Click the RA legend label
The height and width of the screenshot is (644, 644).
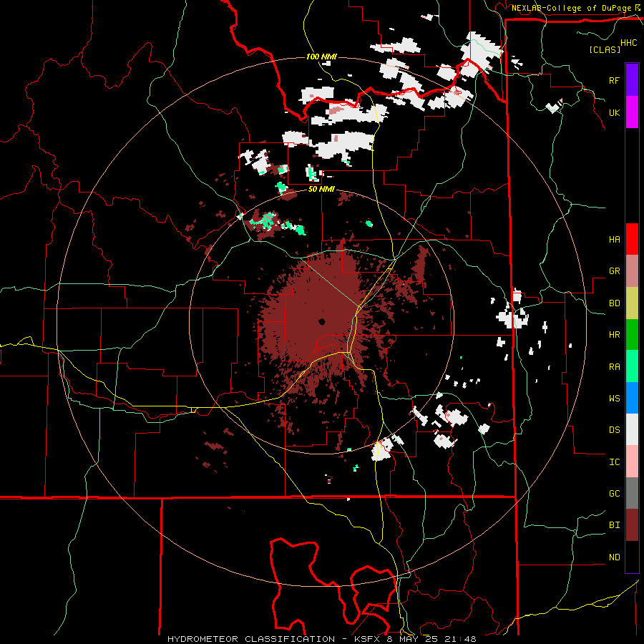click(x=614, y=367)
